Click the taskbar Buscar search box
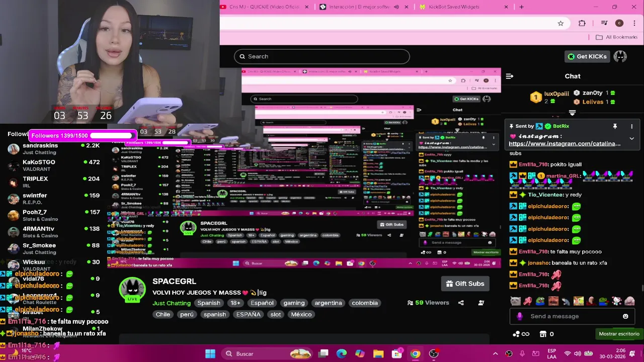Viewport: 644px width, 362px height. click(x=267, y=353)
